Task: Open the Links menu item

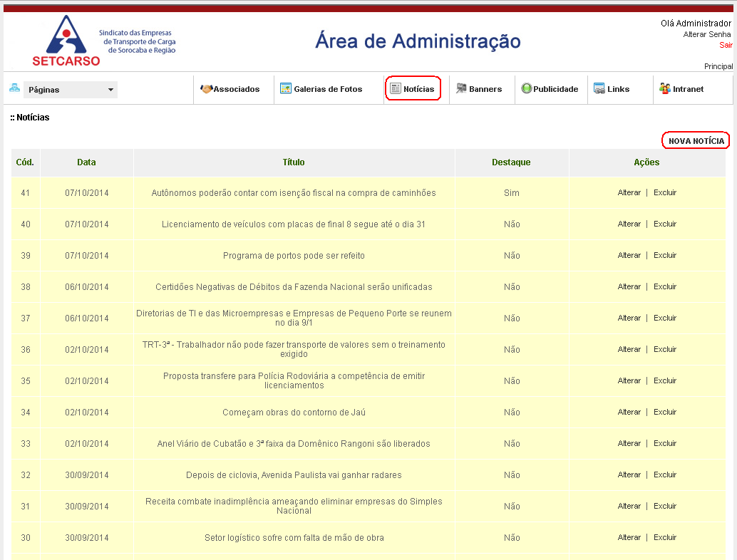Action: tap(618, 89)
